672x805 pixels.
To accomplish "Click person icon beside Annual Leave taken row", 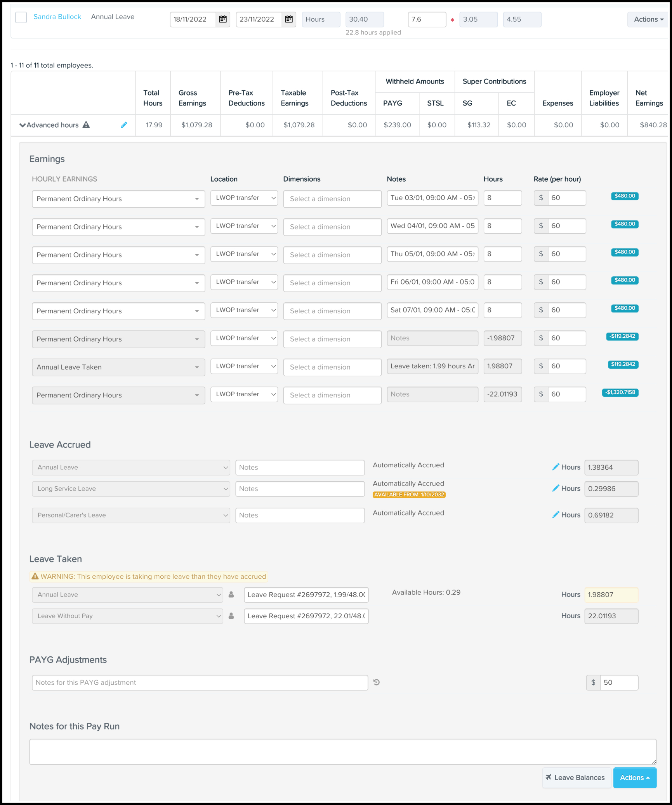I will 231,594.
